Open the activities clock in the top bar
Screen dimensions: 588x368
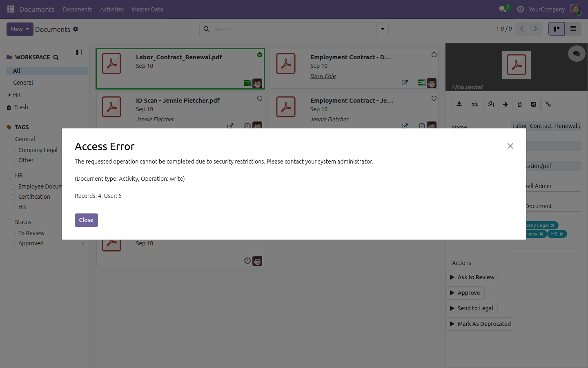520,9
